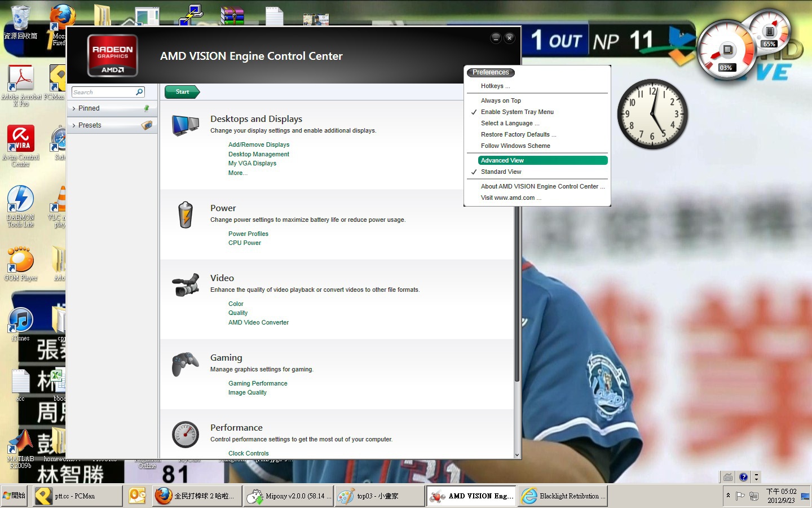The image size is (812, 508).
Task: Switch to Blacklight Retribution taskbar button
Action: coord(562,496)
